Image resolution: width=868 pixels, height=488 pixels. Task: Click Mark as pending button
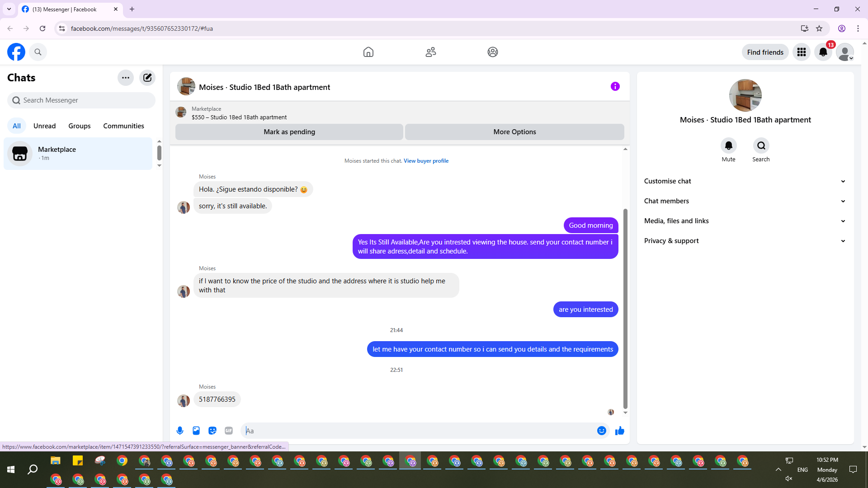[289, 132]
